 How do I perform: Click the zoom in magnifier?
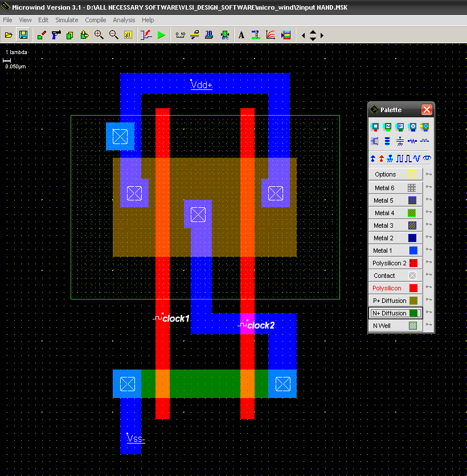tap(99, 35)
